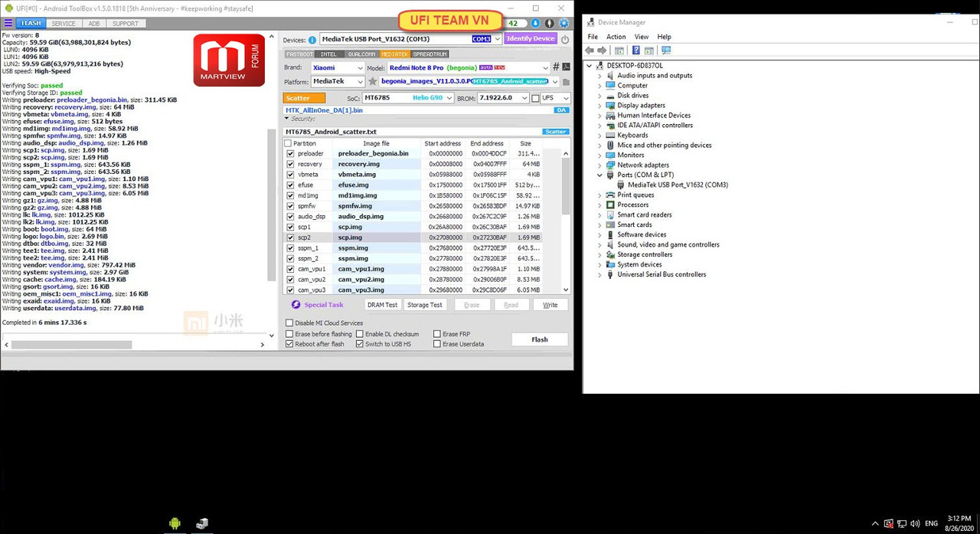
Task: Click the Storage Test button
Action: (x=425, y=305)
